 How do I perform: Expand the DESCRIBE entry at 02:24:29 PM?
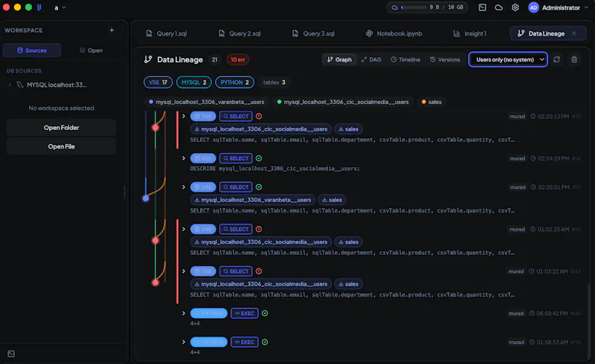[x=184, y=158]
